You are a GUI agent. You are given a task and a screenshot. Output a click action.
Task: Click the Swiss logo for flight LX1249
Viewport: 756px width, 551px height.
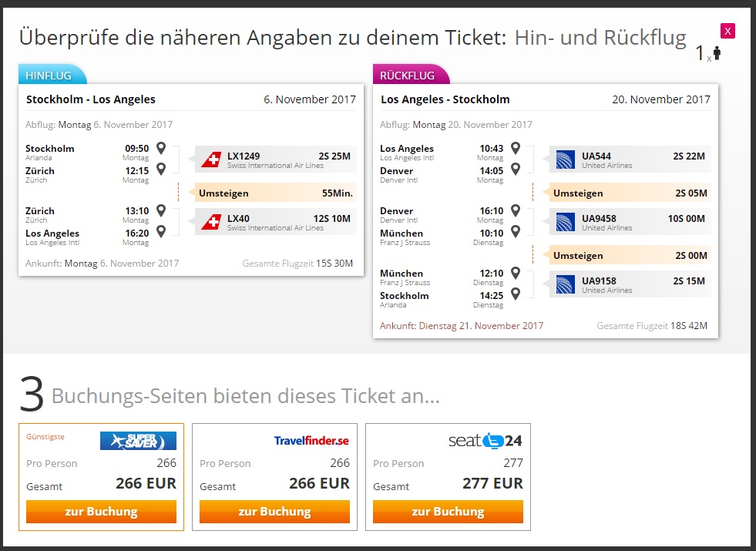coord(211,160)
